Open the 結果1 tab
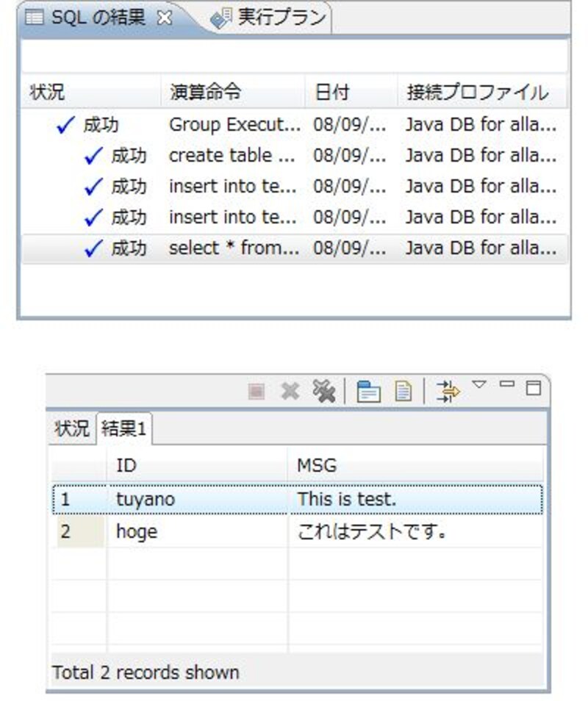This screenshot has height=701, width=588. (x=123, y=429)
